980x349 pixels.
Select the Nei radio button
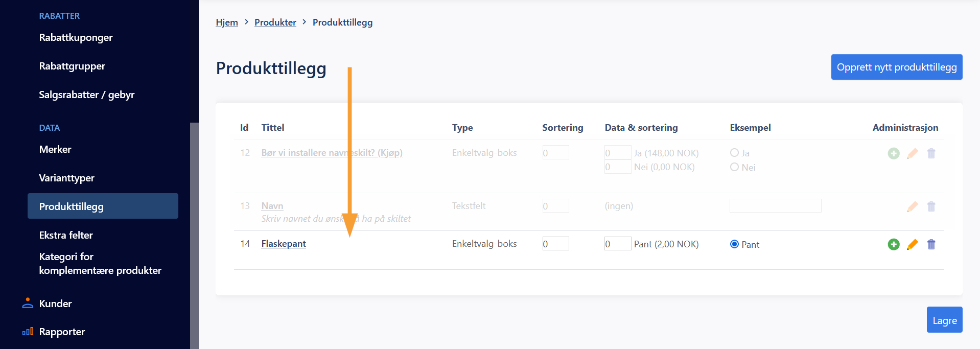pyautogui.click(x=734, y=167)
